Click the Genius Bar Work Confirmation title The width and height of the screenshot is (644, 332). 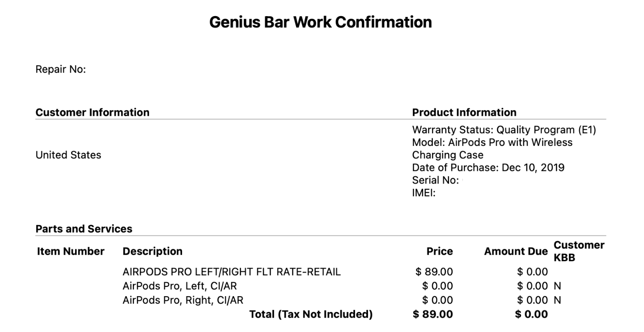pyautogui.click(x=321, y=22)
